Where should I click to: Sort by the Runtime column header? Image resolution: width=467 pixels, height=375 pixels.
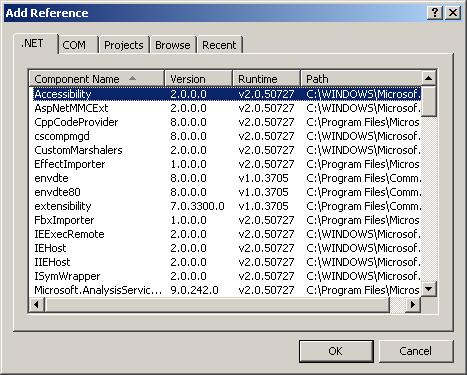(266, 79)
